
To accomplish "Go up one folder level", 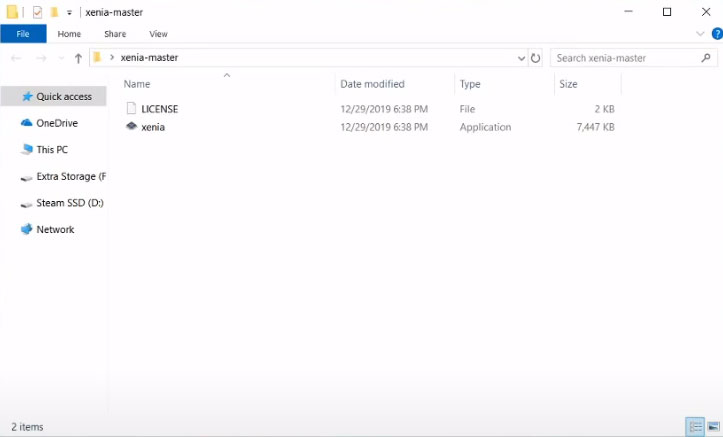I will click(78, 58).
